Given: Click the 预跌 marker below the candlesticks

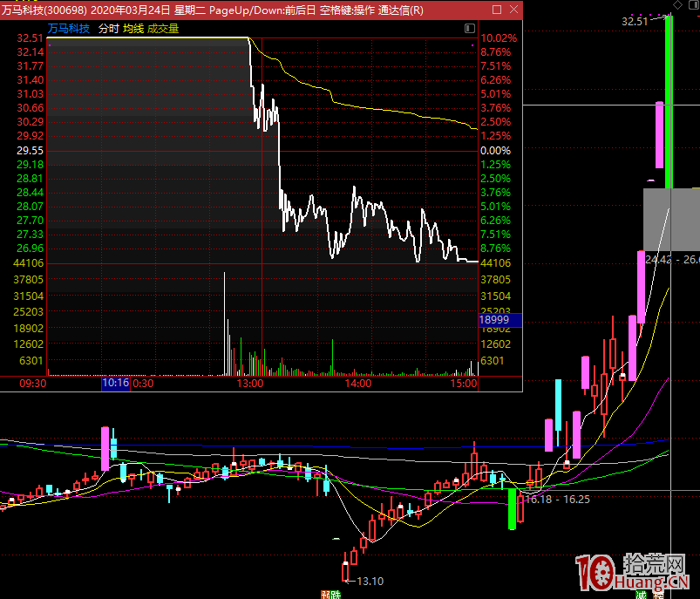Looking at the screenshot, I should tap(330, 594).
